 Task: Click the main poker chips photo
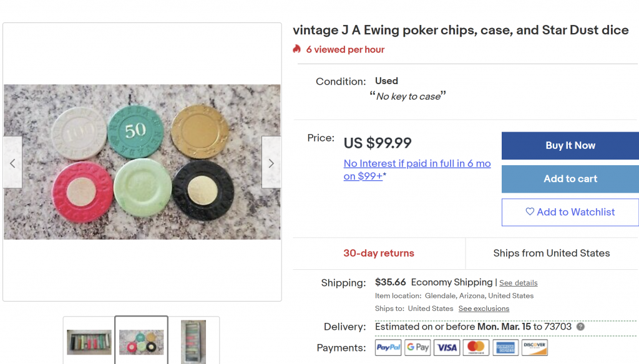[142, 162]
